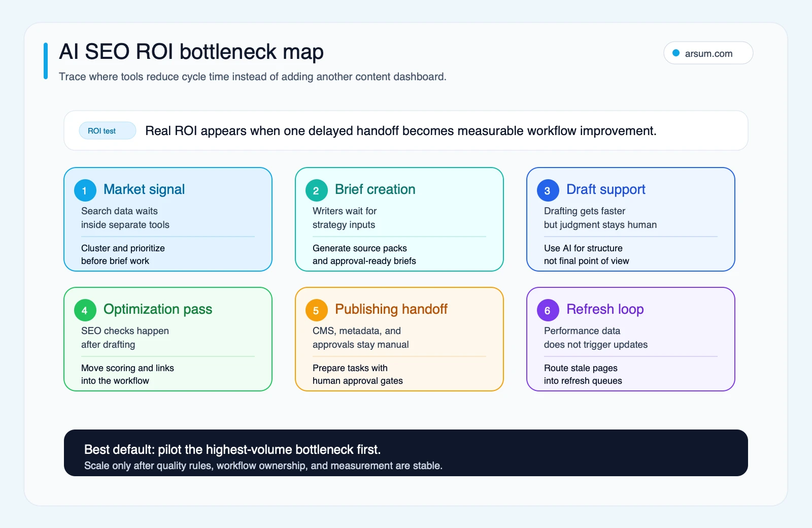Click the number 1 circle on Market signal
The height and width of the screenshot is (528, 812).
tap(85, 190)
